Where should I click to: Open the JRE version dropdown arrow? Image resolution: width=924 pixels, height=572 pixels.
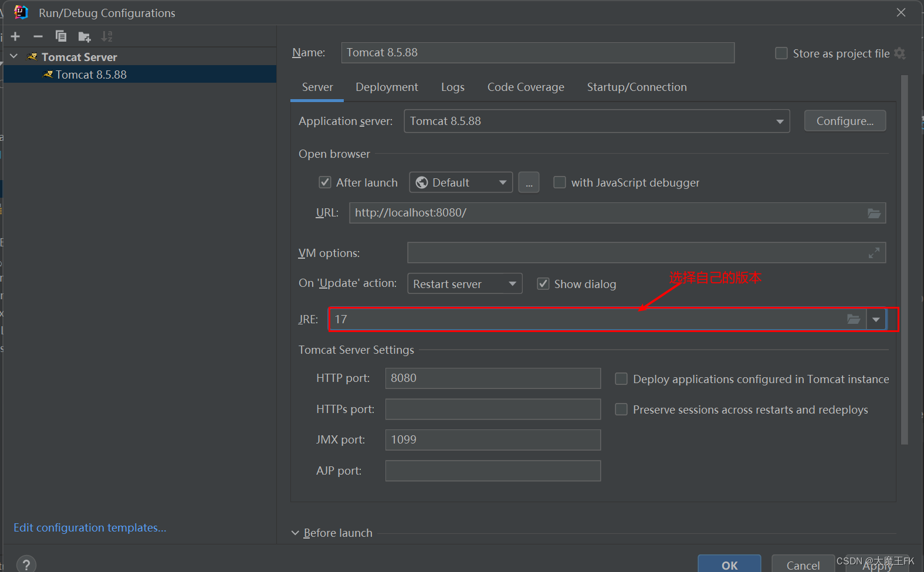876,320
